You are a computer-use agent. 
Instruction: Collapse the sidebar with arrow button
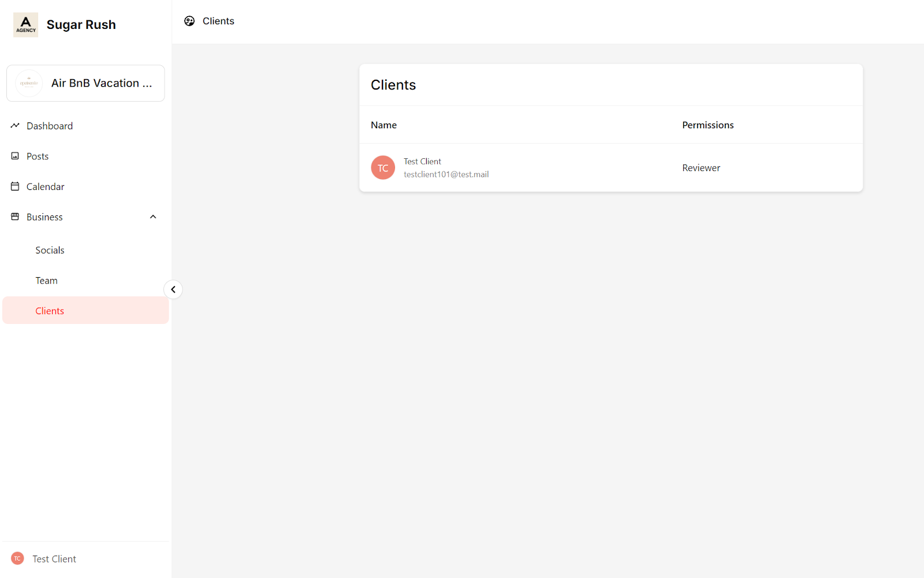tap(173, 289)
